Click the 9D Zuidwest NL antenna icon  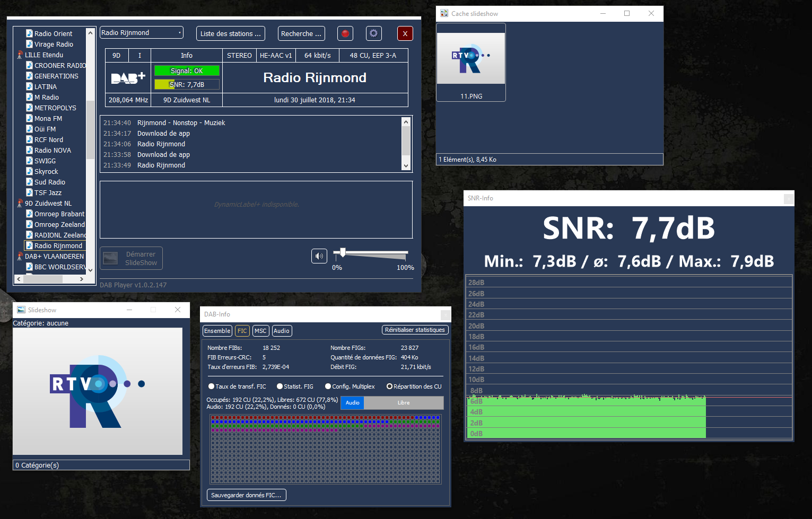point(20,203)
